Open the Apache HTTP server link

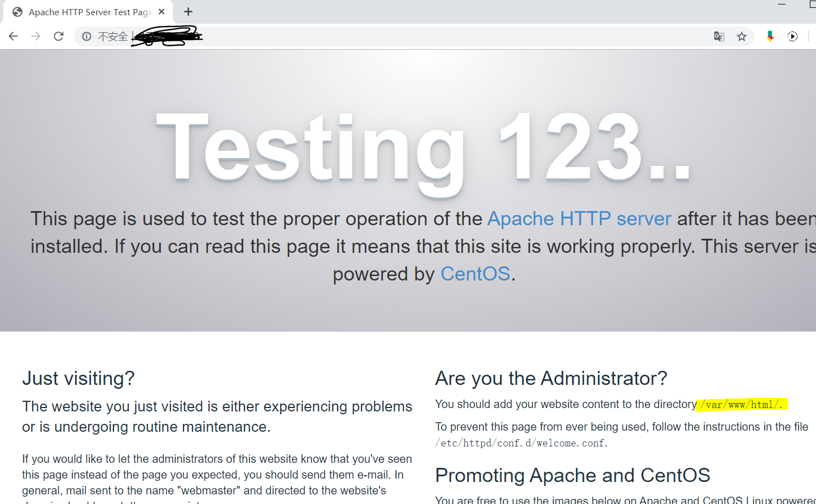pos(579,218)
